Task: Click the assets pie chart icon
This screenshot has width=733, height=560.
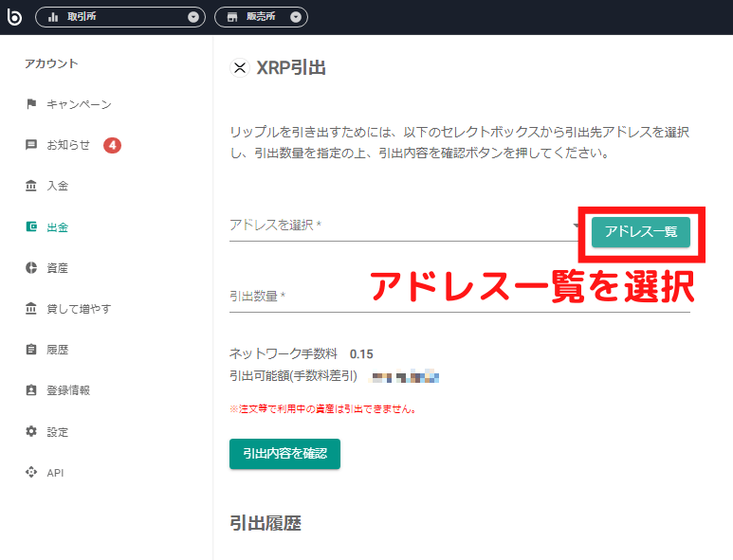Action: click(31, 268)
